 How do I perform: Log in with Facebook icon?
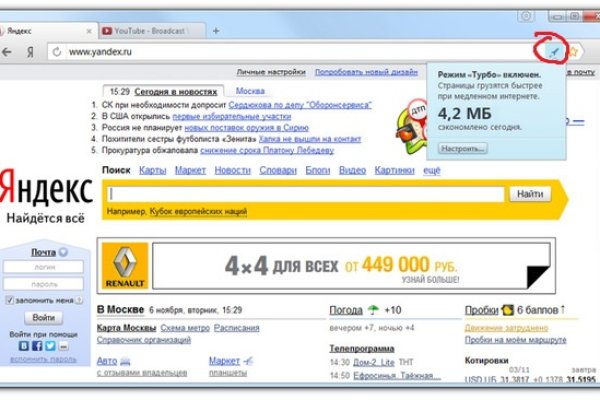35,346
